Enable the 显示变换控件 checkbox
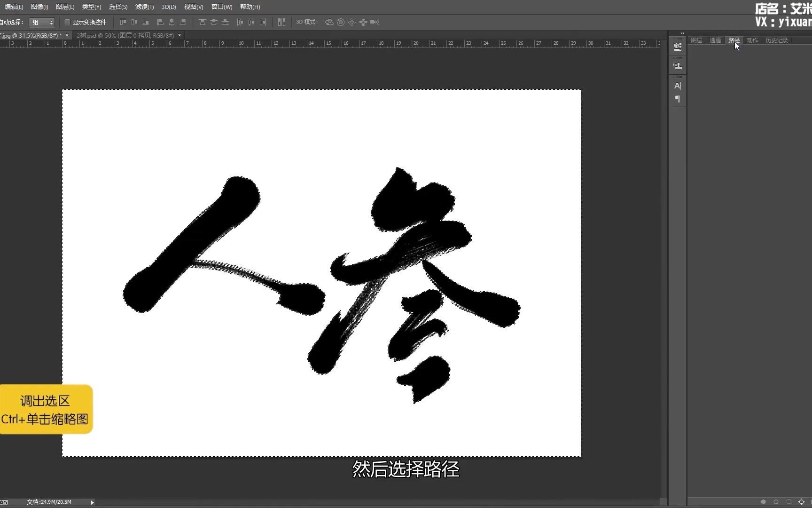812x508 pixels. point(68,22)
